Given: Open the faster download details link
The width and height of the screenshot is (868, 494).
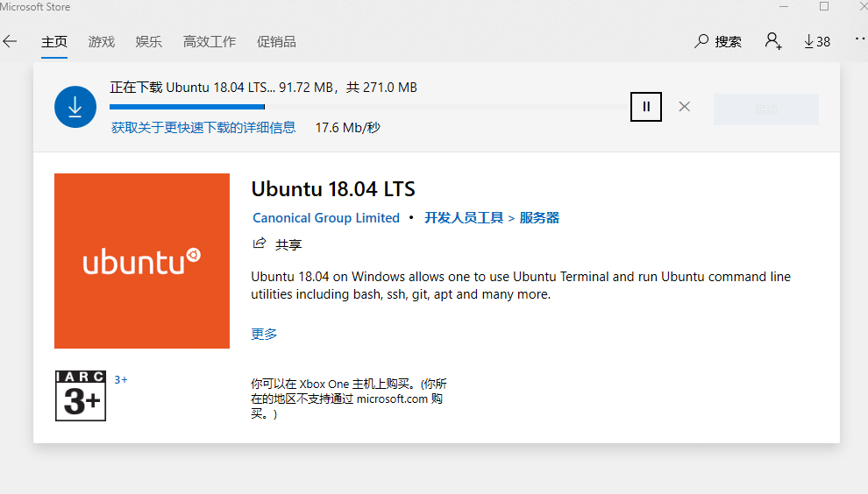Looking at the screenshot, I should point(203,128).
